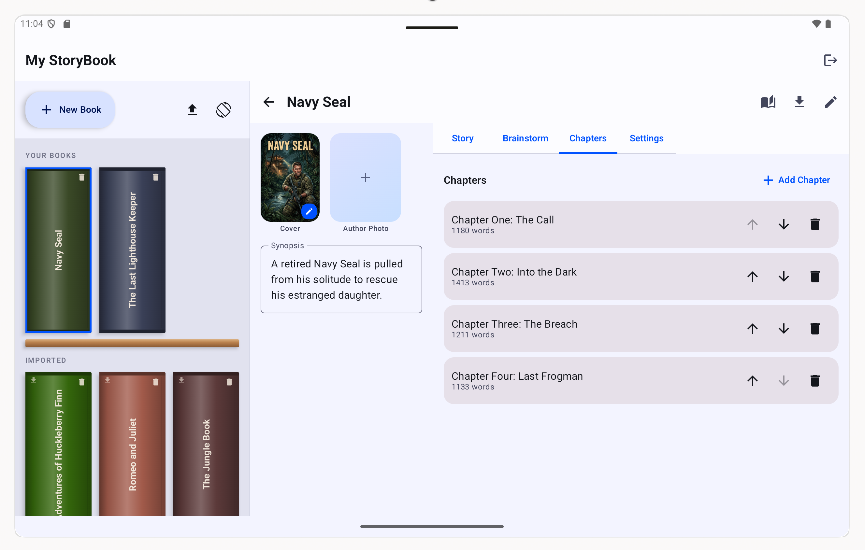Delete Chapter One: The Call
The height and width of the screenshot is (550, 865).
click(x=815, y=225)
